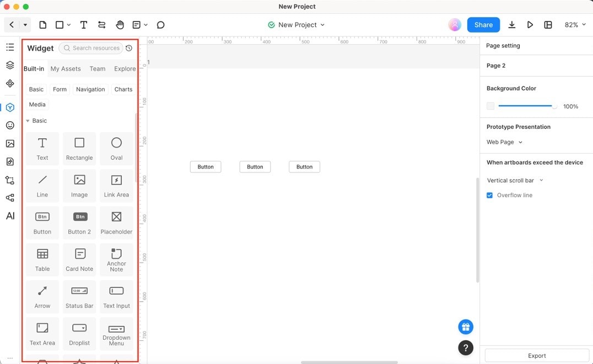Switch to the Explore tab
Screen dimensions: 593x364
point(125,69)
